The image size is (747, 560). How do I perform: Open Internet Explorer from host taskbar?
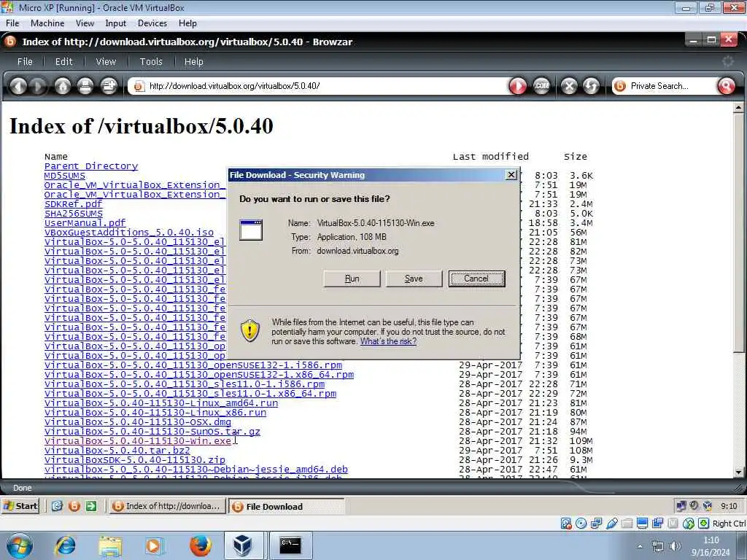[x=65, y=545]
